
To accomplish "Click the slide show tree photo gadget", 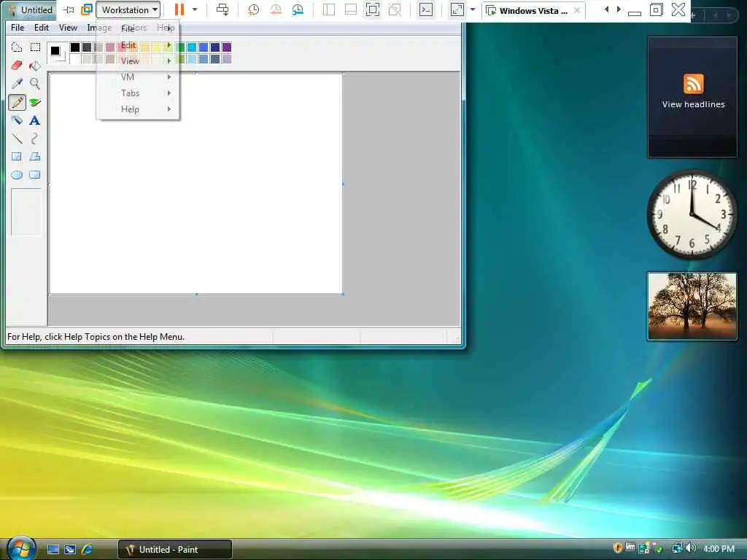I will [x=692, y=306].
